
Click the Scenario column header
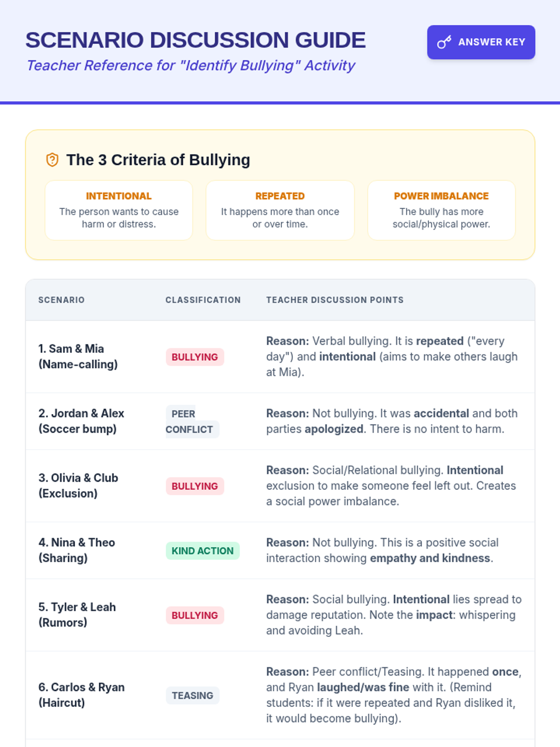pos(62,300)
